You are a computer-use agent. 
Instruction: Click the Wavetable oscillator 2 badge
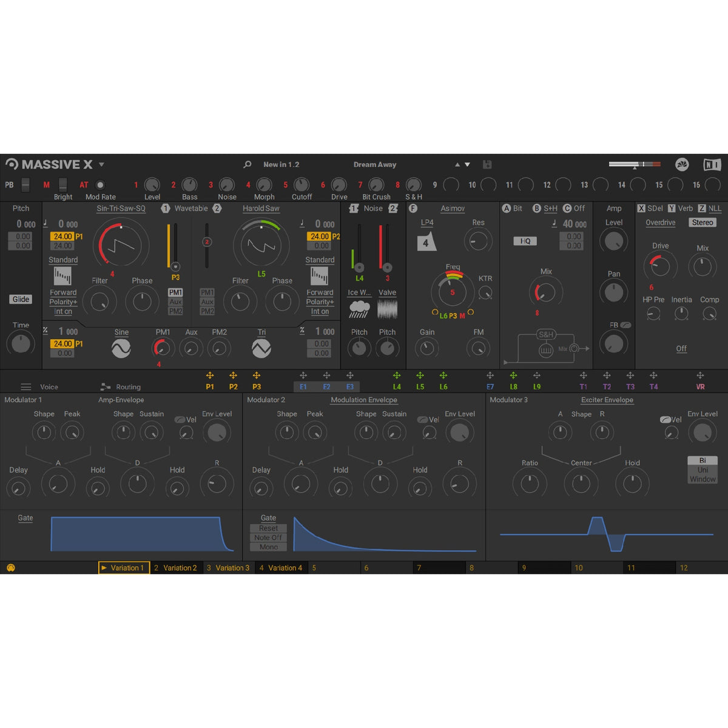217,208
